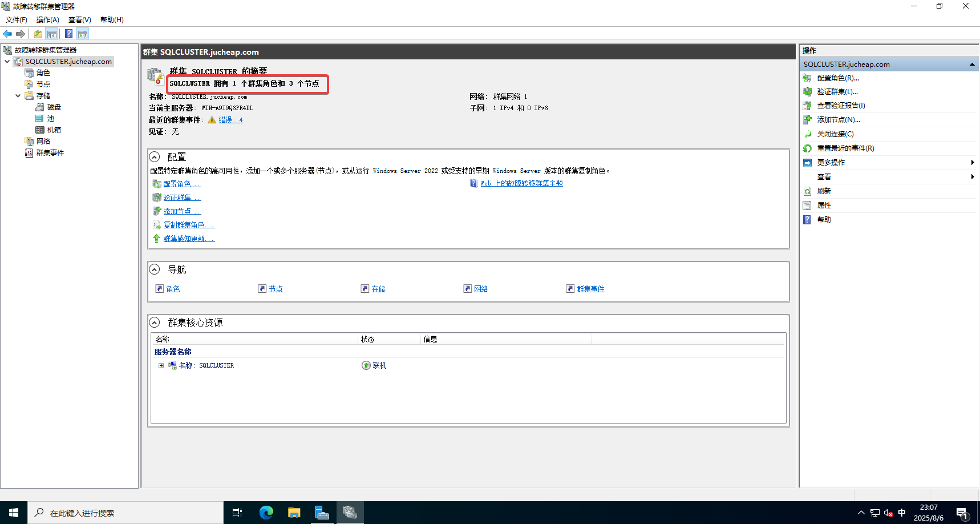Click the 配置角色... link in 配置
The height and width of the screenshot is (524, 980).
tap(183, 184)
